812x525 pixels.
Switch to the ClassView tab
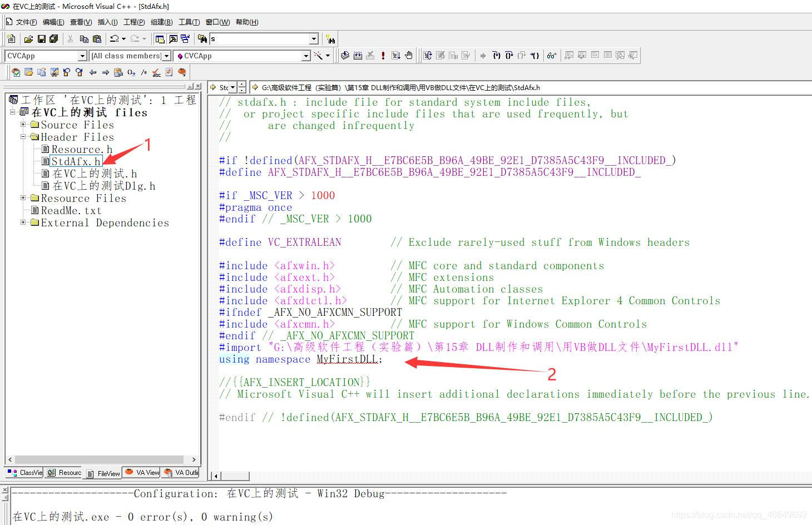tap(25, 473)
